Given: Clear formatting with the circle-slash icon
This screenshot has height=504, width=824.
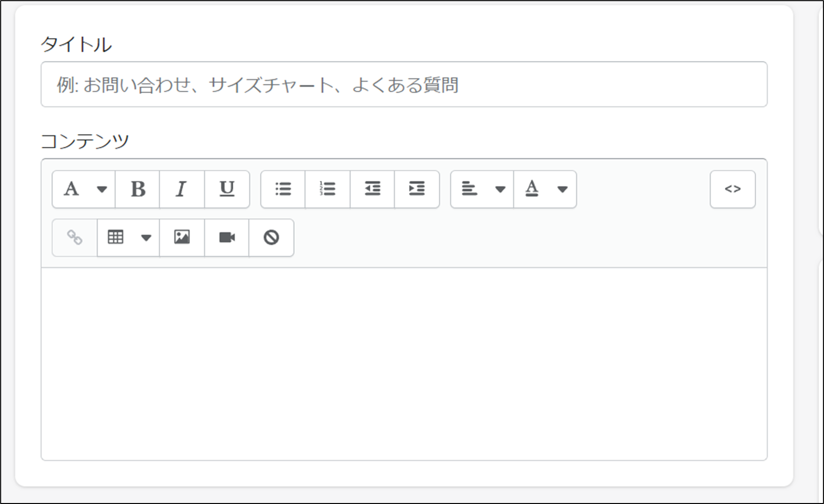Looking at the screenshot, I should 271,238.
